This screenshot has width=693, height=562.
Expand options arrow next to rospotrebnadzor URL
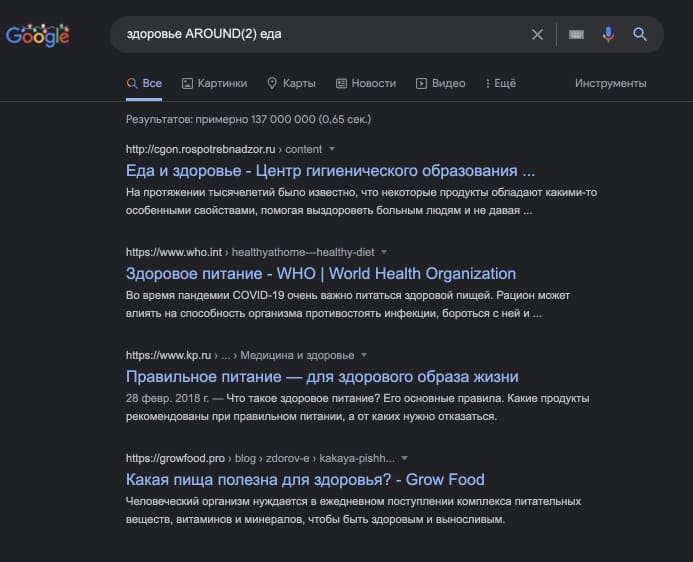(332, 149)
